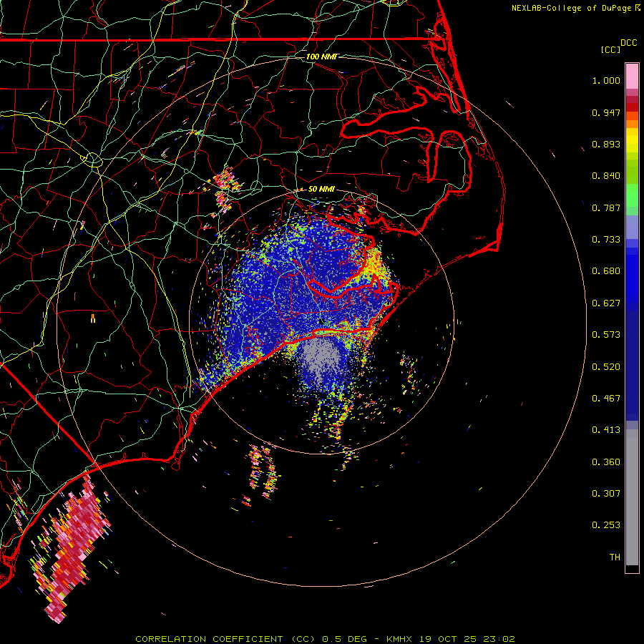Click the 0.573 value on the scale
Screen dimensions: 644x644
pyautogui.click(x=606, y=335)
